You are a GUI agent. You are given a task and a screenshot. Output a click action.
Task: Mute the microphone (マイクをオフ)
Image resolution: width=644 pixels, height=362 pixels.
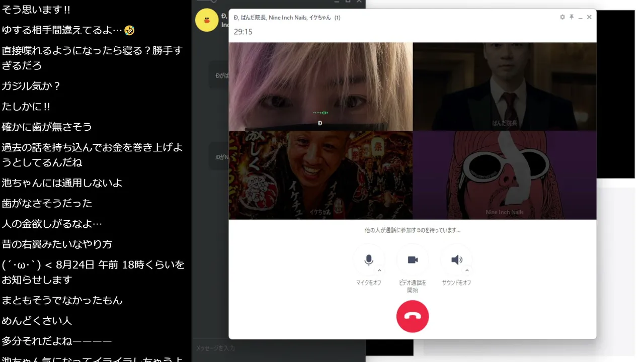click(369, 260)
